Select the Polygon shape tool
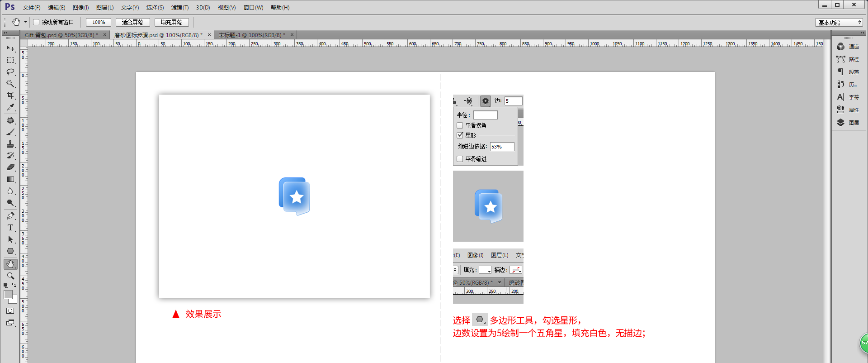This screenshot has height=363, width=868. 10,251
